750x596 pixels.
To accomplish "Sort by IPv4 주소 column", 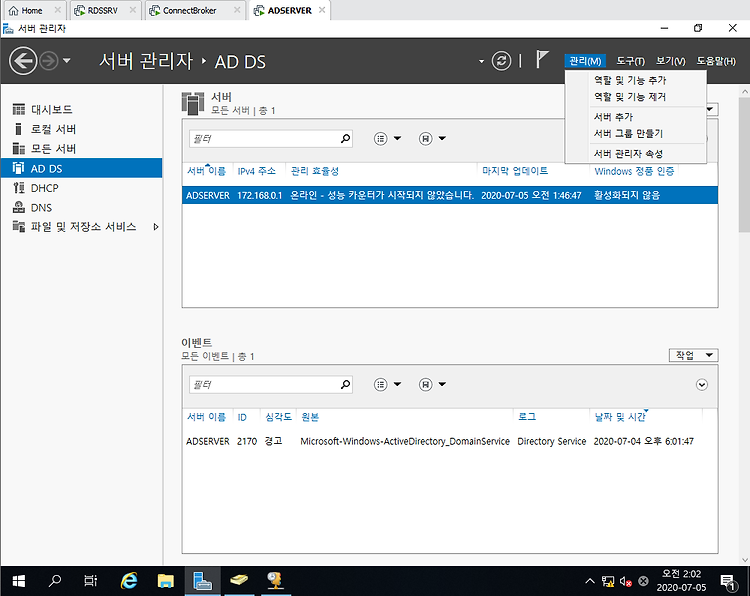I will [x=256, y=171].
